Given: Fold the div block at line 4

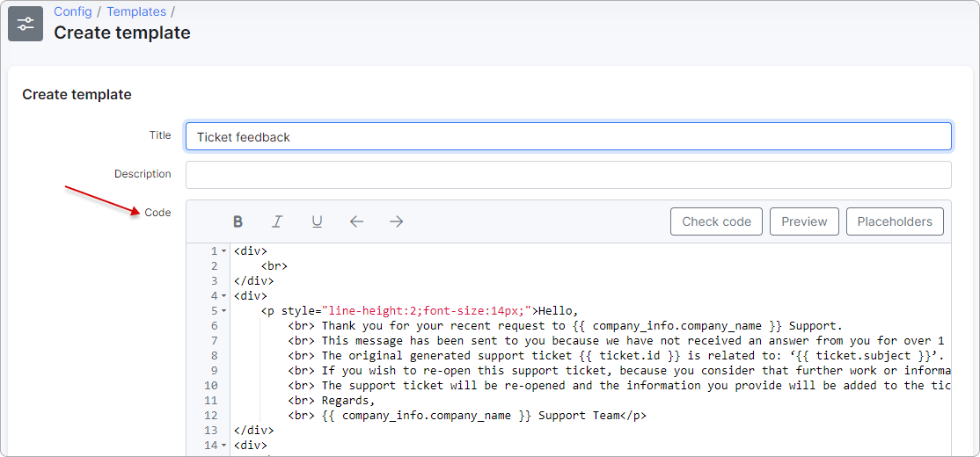Looking at the screenshot, I should (223, 296).
